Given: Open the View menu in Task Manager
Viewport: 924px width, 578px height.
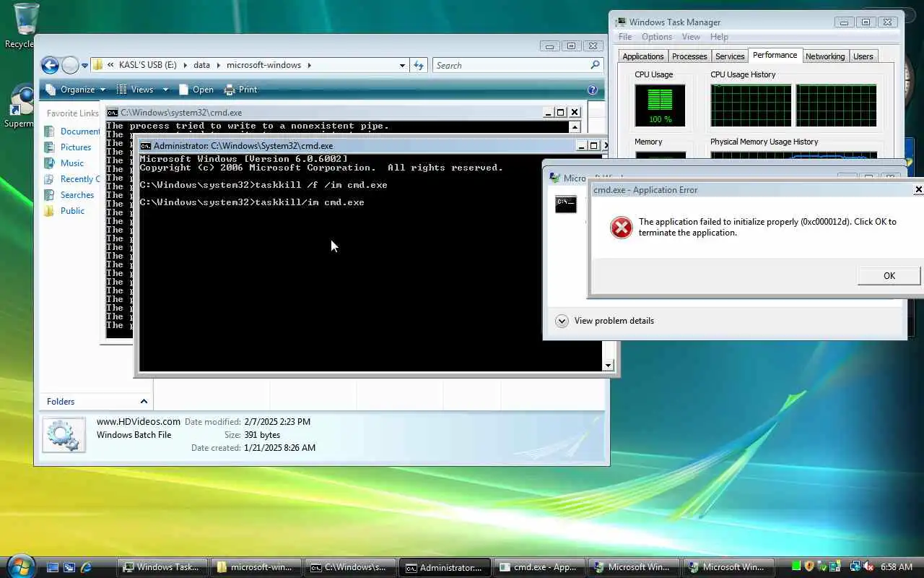Looking at the screenshot, I should [x=691, y=37].
